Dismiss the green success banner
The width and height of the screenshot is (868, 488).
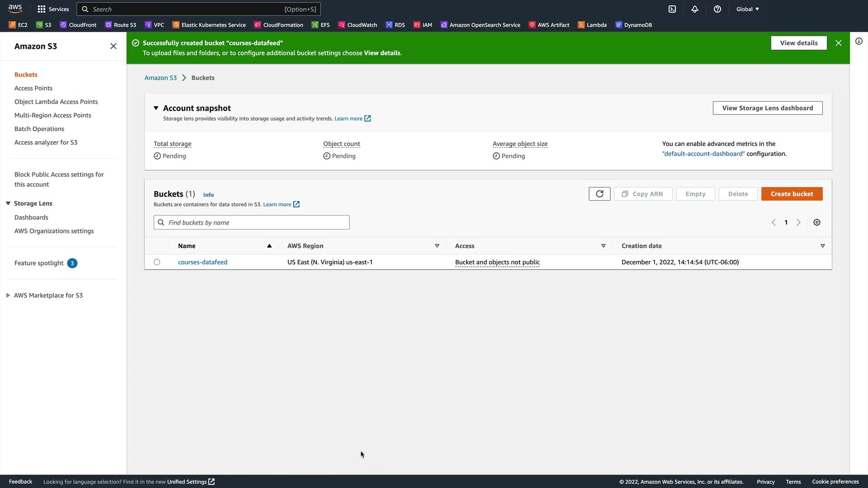839,43
